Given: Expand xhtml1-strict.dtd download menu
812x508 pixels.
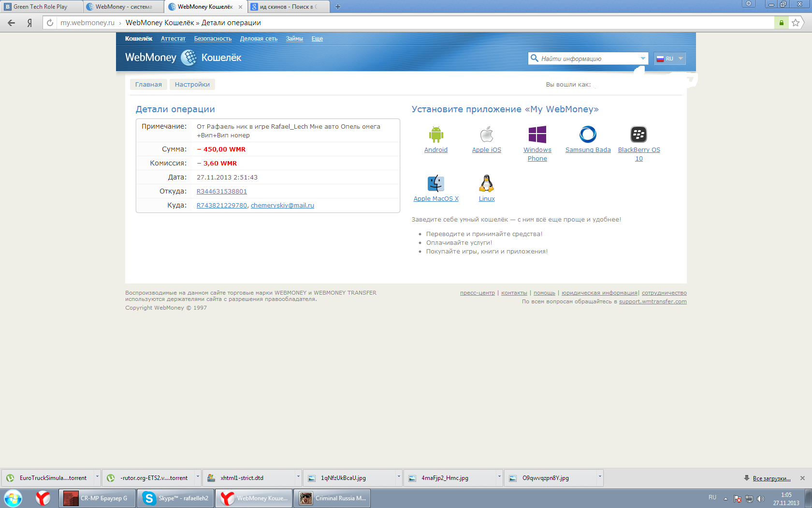Looking at the screenshot, I should coord(298,478).
